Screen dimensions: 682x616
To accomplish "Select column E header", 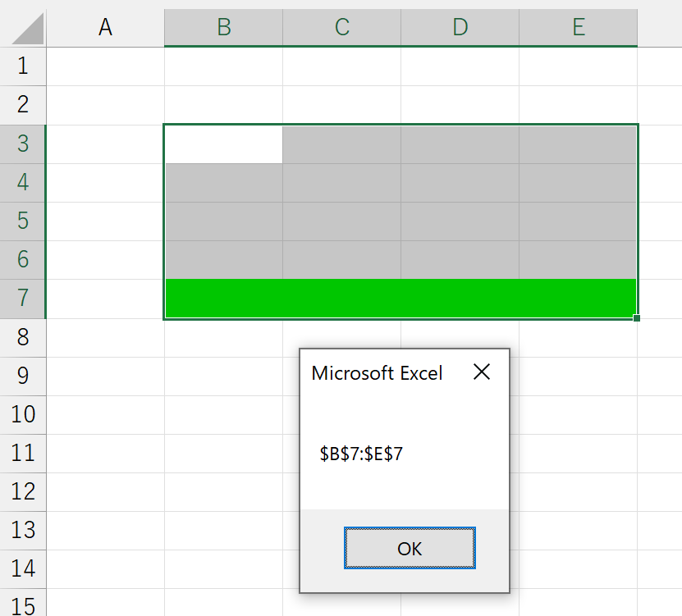I will [x=578, y=28].
